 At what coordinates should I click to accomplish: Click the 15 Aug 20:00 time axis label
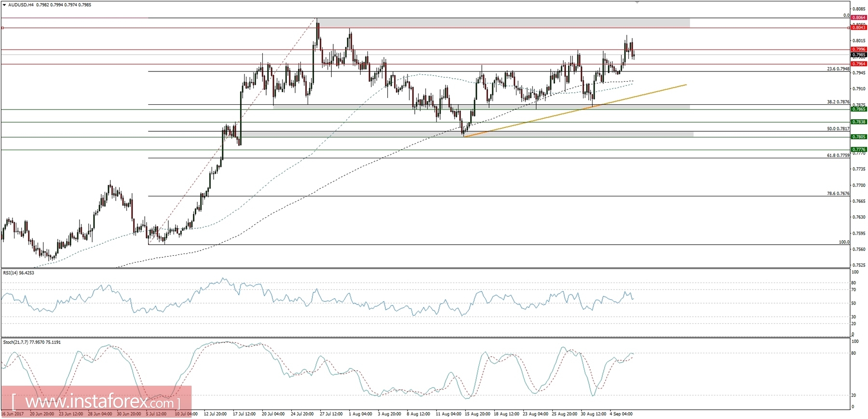click(477, 414)
